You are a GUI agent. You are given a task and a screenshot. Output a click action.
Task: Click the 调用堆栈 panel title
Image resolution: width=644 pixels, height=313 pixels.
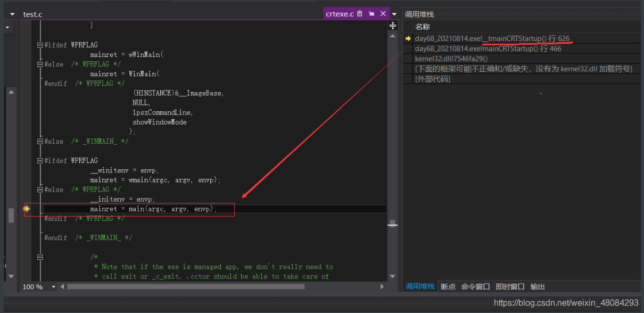click(x=419, y=14)
